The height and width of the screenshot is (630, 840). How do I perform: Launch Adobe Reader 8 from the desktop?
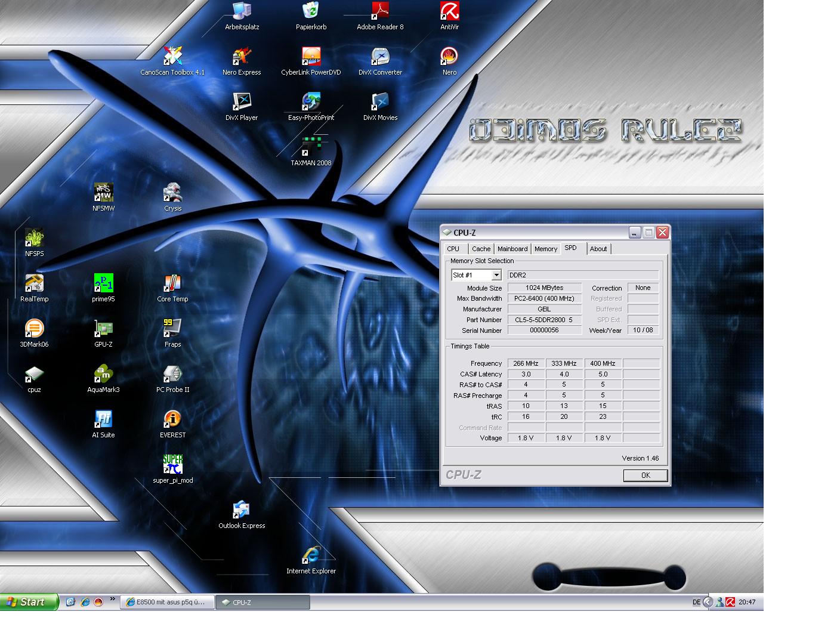point(380,16)
